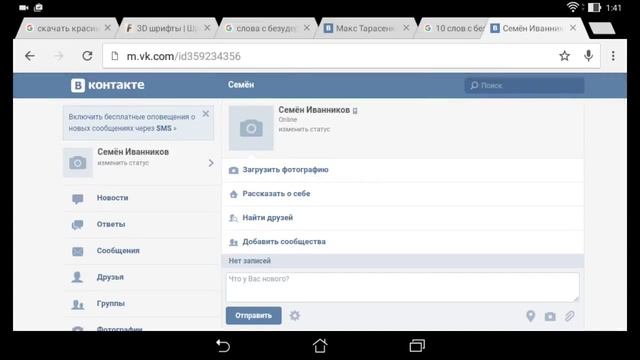Open Chrome three-dot menu
This screenshot has height=360, width=640.
[613, 56]
